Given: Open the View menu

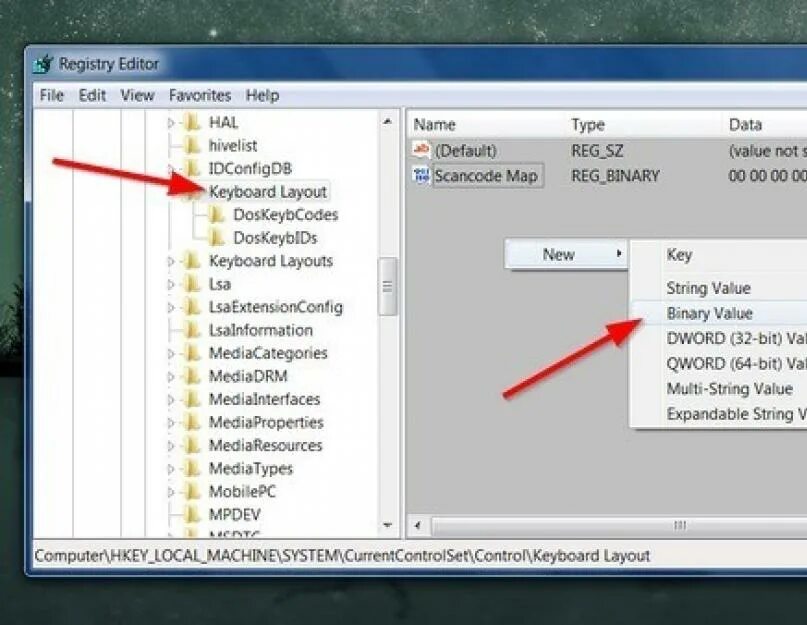Looking at the screenshot, I should [137, 95].
